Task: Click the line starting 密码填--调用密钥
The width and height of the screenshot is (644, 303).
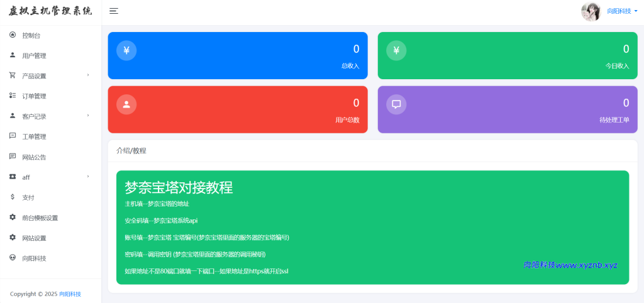Action: click(x=195, y=254)
